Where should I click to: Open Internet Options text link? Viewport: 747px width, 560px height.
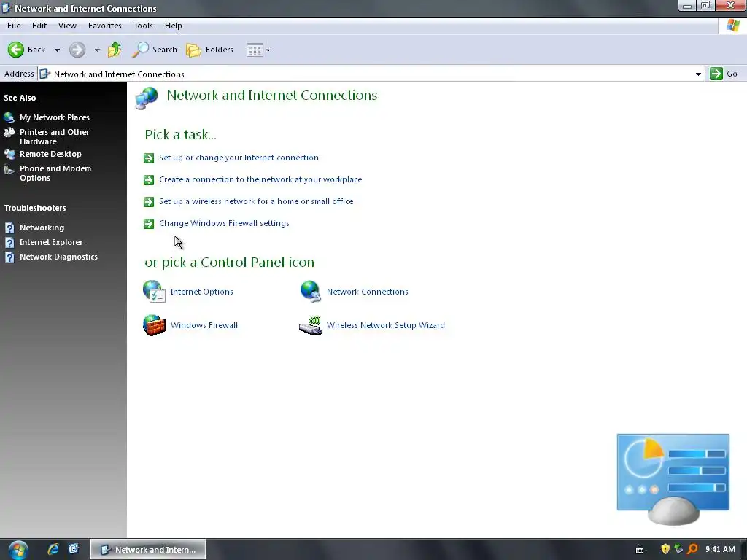[201, 292]
